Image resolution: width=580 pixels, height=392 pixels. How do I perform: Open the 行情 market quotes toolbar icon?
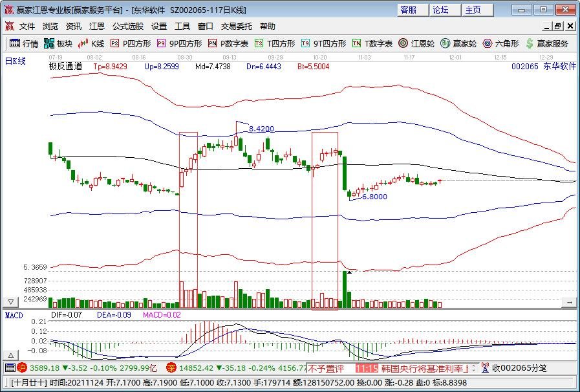[24, 44]
